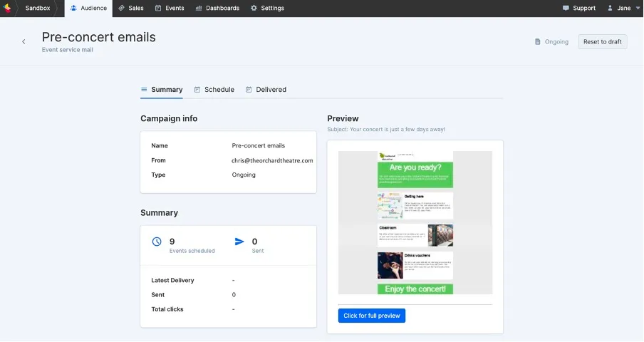Open the Sandbox breadcrumb

tap(37, 8)
